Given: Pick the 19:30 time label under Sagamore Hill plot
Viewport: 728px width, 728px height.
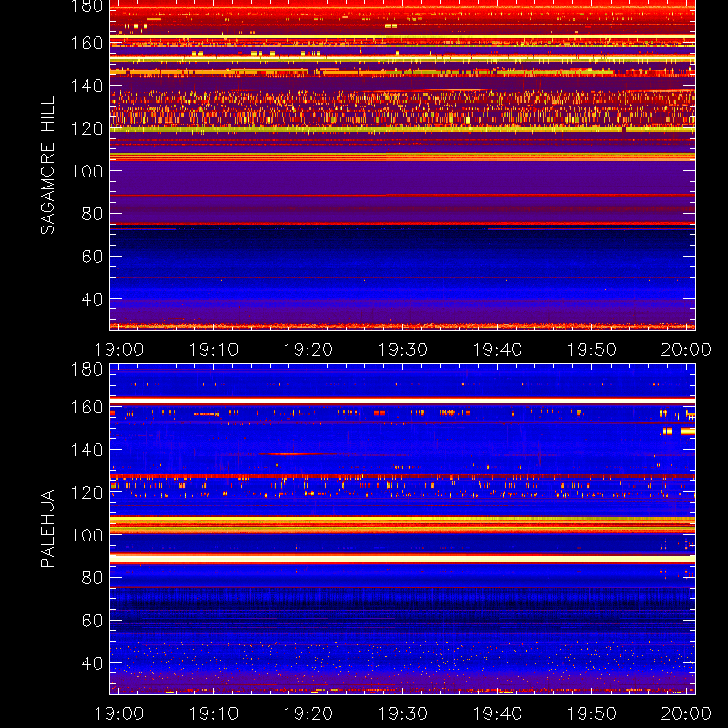Looking at the screenshot, I should [402, 349].
